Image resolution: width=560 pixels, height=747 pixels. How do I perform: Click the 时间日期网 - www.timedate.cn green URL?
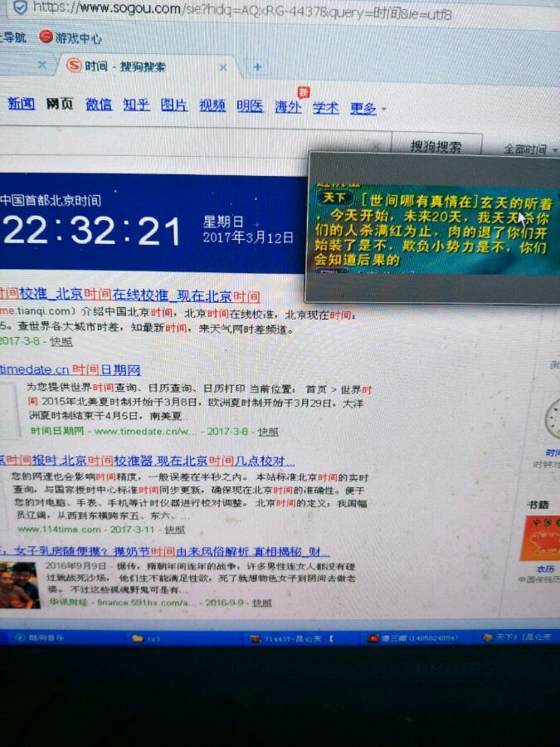(114, 431)
